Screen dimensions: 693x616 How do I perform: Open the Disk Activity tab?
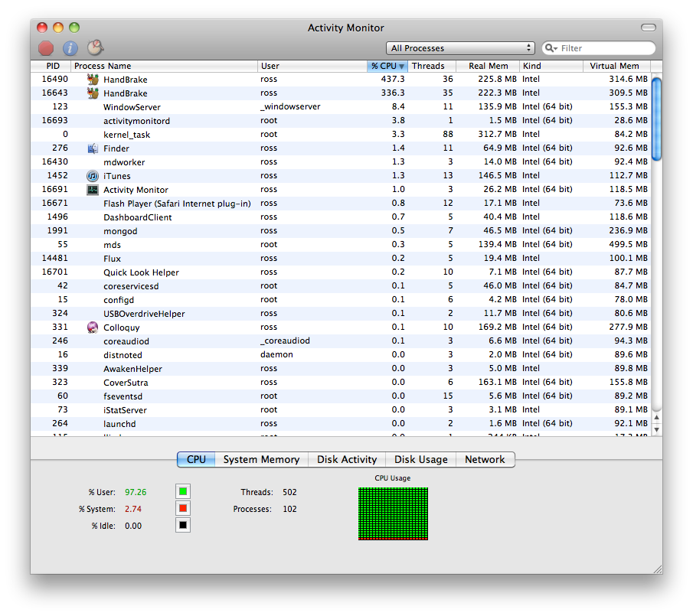[x=347, y=460]
